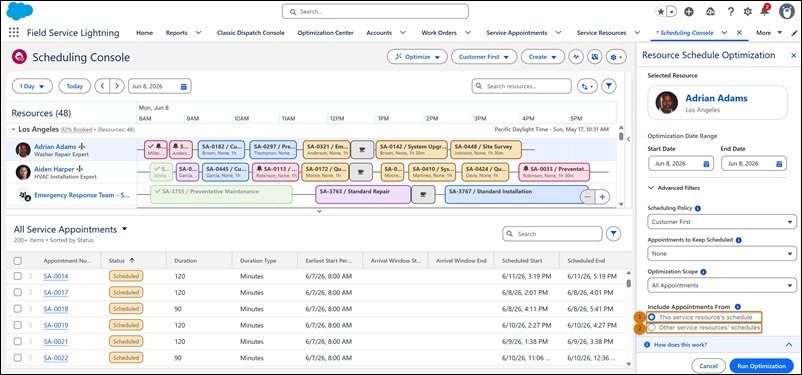802x375 pixels.
Task: Open the App Launcher grid icon
Action: (14, 33)
